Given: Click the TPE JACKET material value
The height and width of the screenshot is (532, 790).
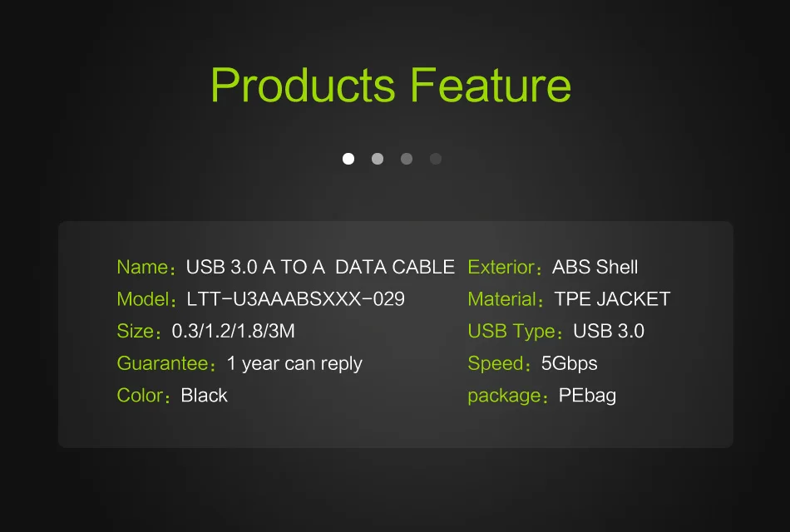Looking at the screenshot, I should pyautogui.click(x=612, y=299).
